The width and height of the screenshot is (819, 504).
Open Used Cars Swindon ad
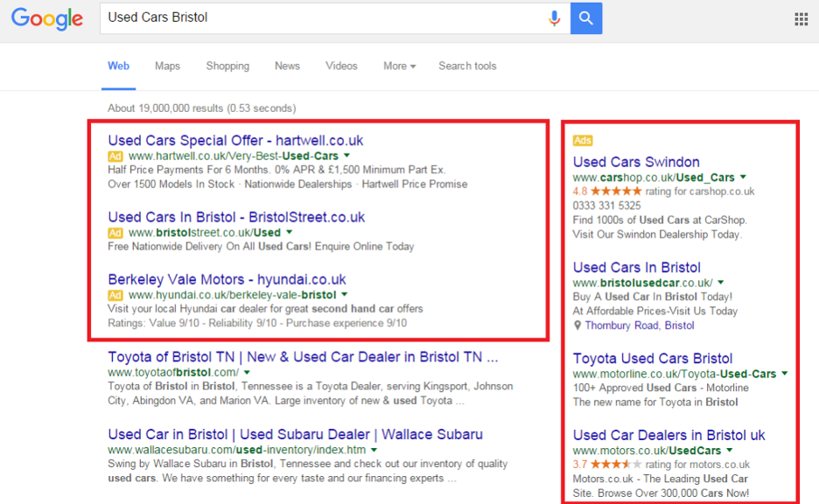(636, 162)
